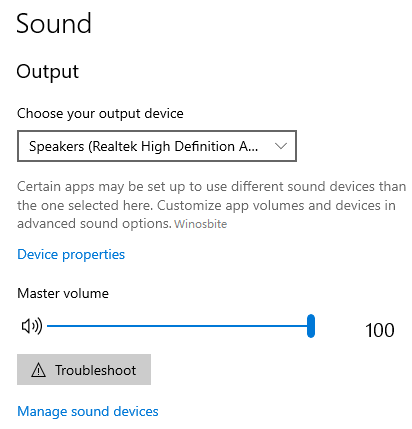Grab the Master volume slider handle
Viewport: 412px width, 429px height.
311,326
